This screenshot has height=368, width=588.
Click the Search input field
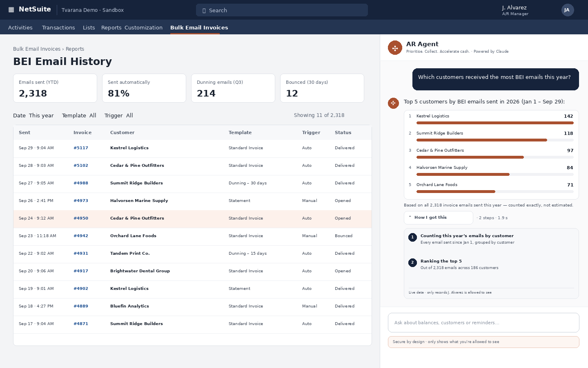point(282,10)
